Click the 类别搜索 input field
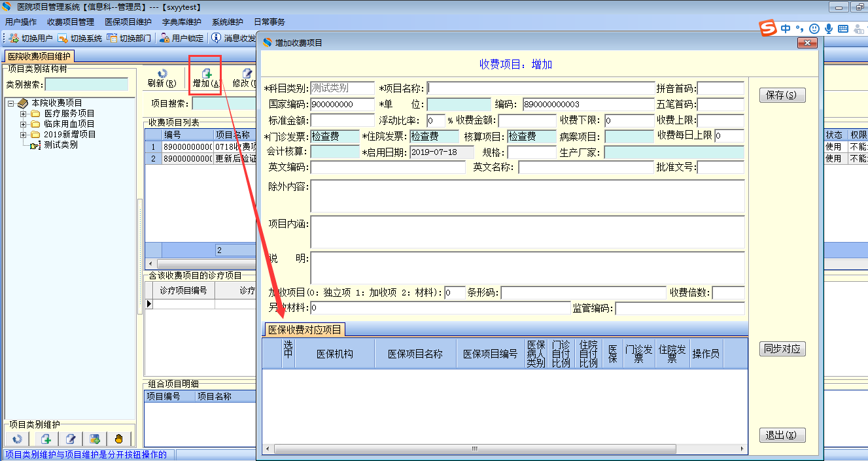Viewport: 868px width, 461px height. [x=86, y=84]
